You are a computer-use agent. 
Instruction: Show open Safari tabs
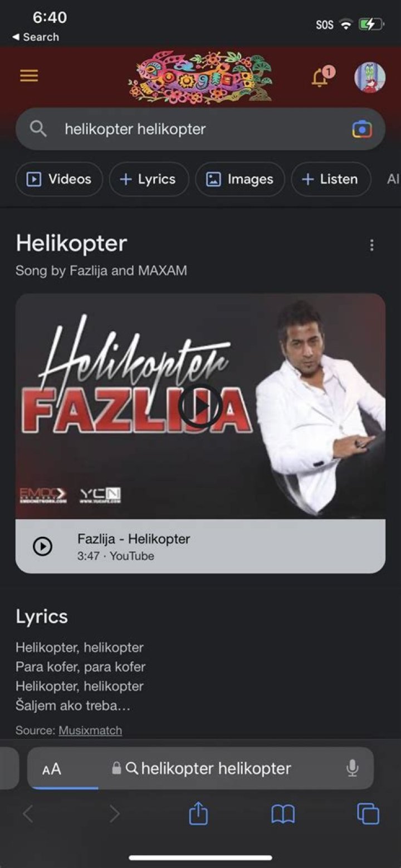tap(368, 814)
